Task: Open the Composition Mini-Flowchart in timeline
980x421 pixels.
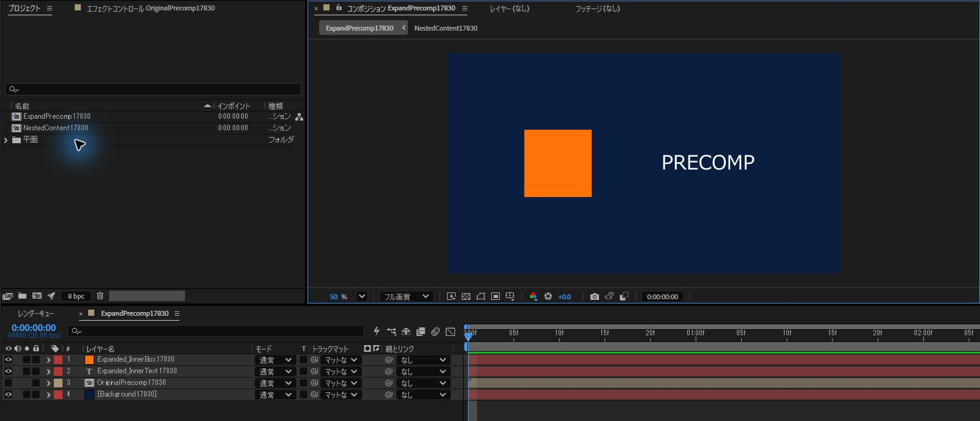Action: pyautogui.click(x=391, y=332)
